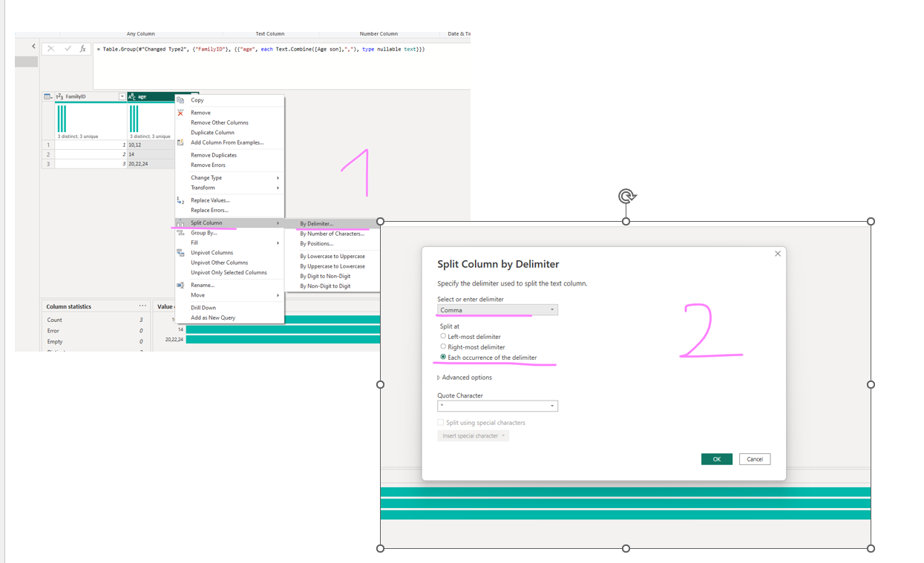The height and width of the screenshot is (563, 924).
Task: Click the Rename icon in context menu
Action: pyautogui.click(x=180, y=285)
